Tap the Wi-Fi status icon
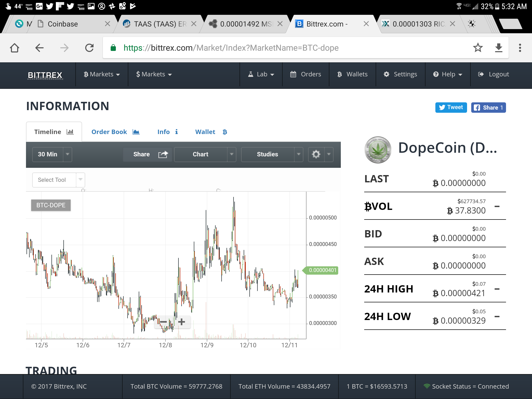 click(x=459, y=6)
